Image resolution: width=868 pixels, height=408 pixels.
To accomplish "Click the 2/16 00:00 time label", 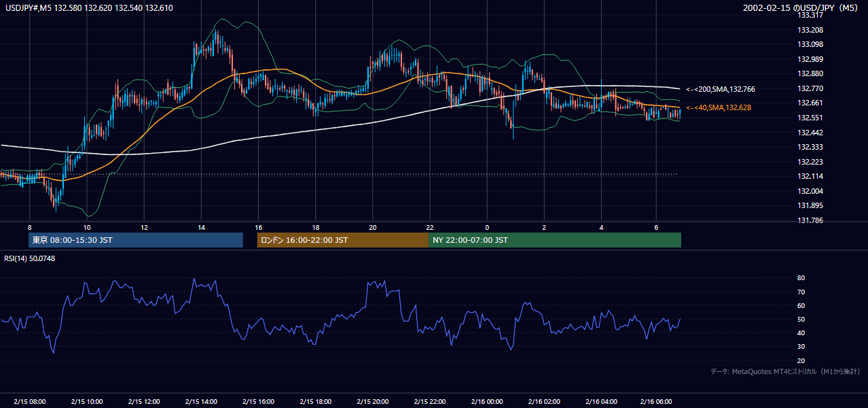I will [486, 401].
